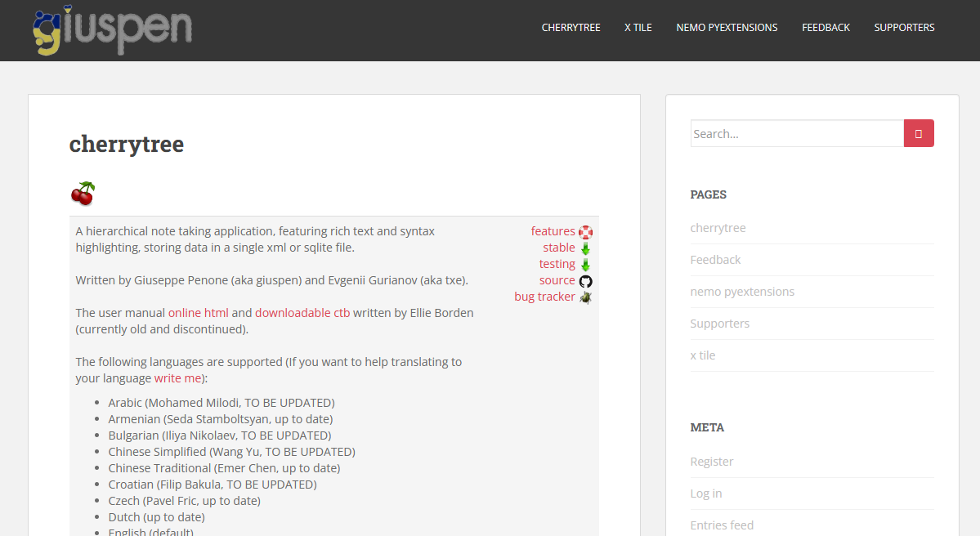This screenshot has width=980, height=536.
Task: Click the green download arrow next to stable
Action: [x=584, y=247]
